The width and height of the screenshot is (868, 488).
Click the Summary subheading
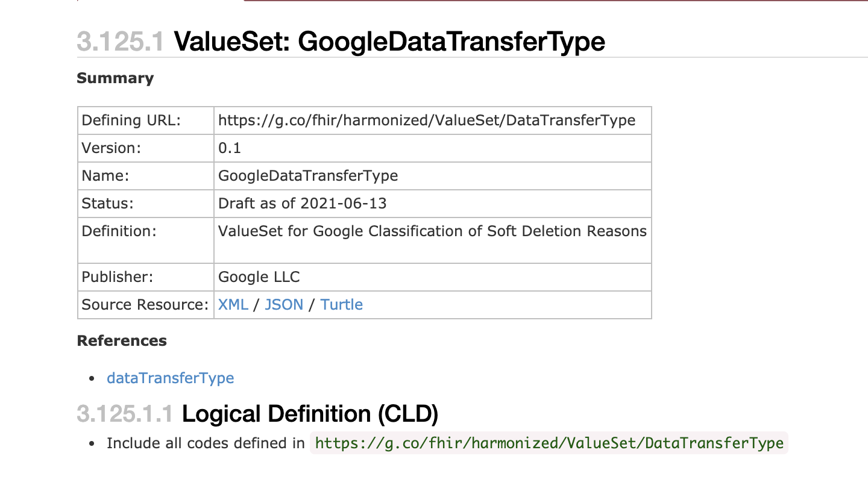tap(115, 78)
